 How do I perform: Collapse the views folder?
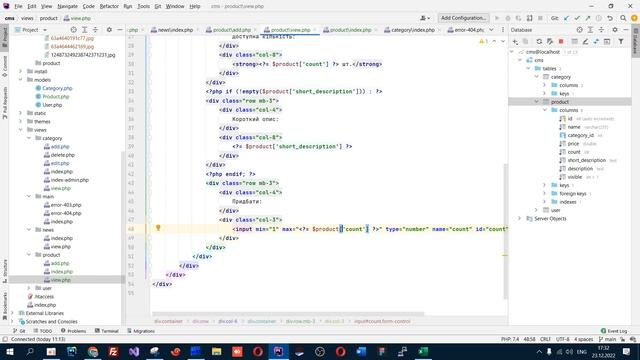(x=20, y=130)
